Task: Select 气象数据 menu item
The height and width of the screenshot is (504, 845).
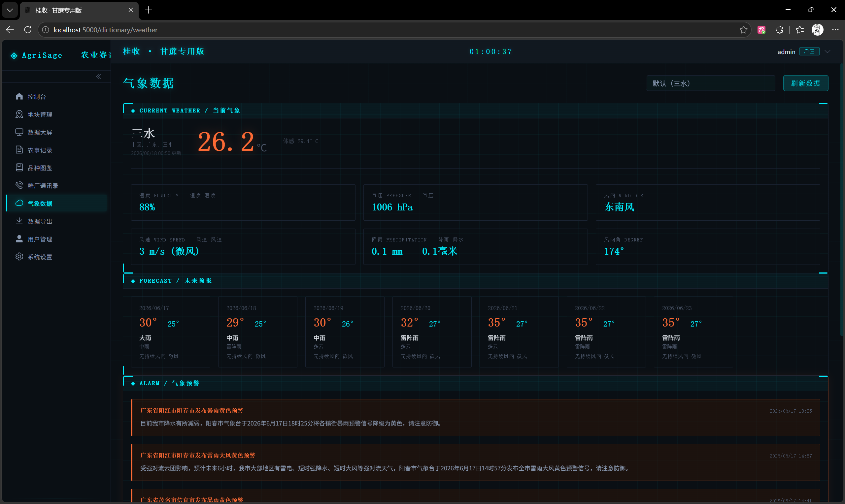Action: pos(56,203)
